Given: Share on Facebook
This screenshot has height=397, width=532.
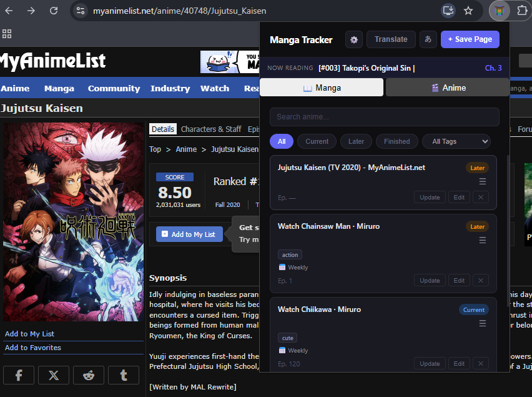Looking at the screenshot, I should click(x=19, y=375).
